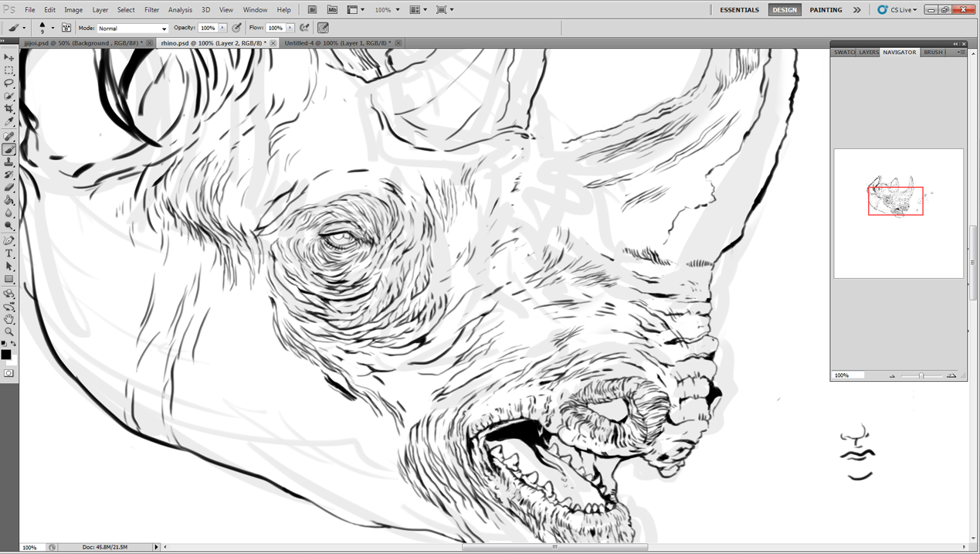This screenshot has width=980, height=554.
Task: Launch Adobe Bridge from the application bar
Action: pyautogui.click(x=312, y=10)
